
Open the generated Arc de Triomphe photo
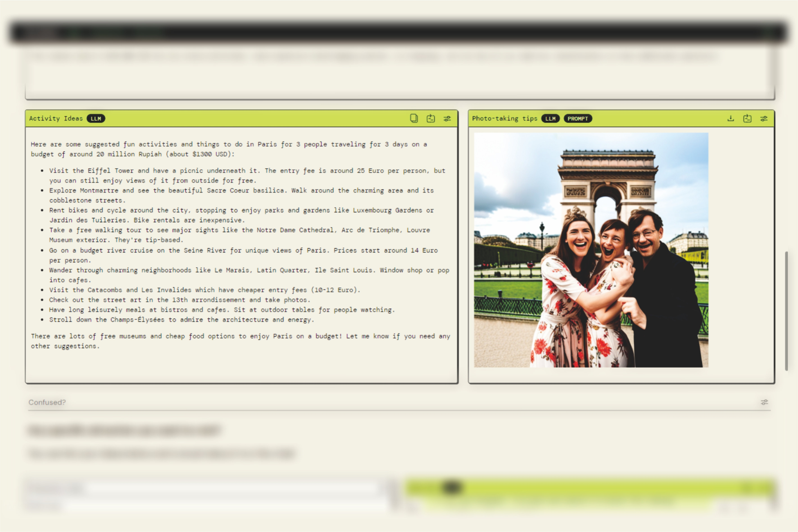click(591, 250)
